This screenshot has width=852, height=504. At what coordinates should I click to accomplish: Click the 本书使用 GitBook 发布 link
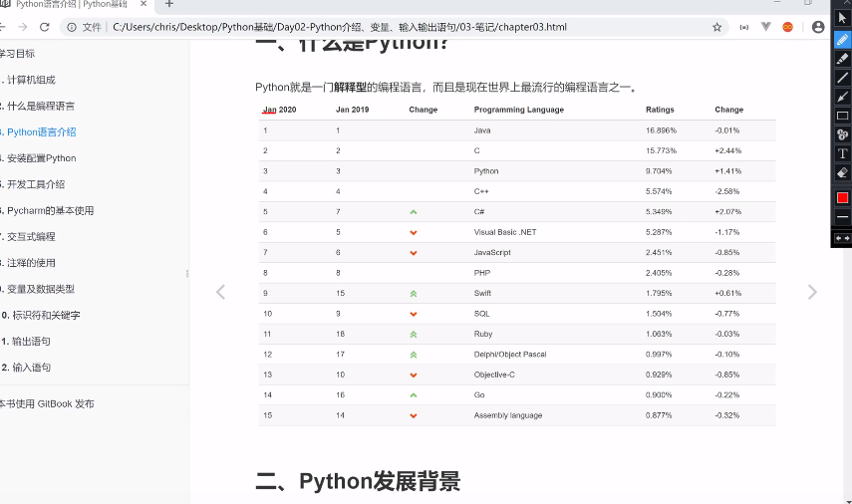pyautogui.click(x=47, y=403)
